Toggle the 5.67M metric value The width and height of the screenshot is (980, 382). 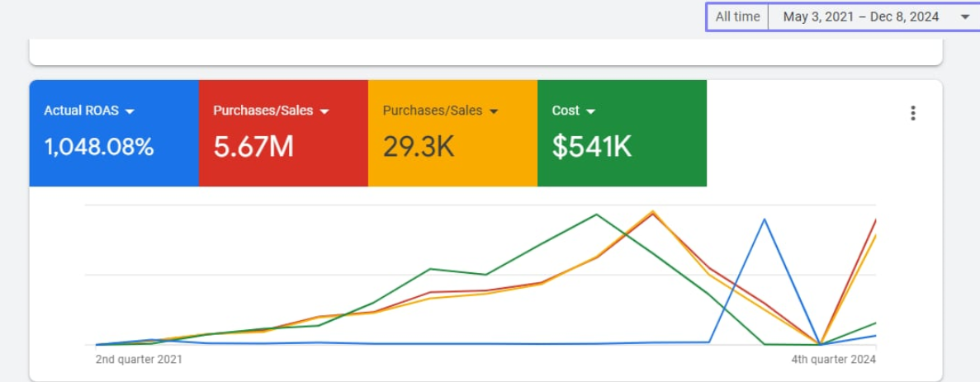point(253,148)
